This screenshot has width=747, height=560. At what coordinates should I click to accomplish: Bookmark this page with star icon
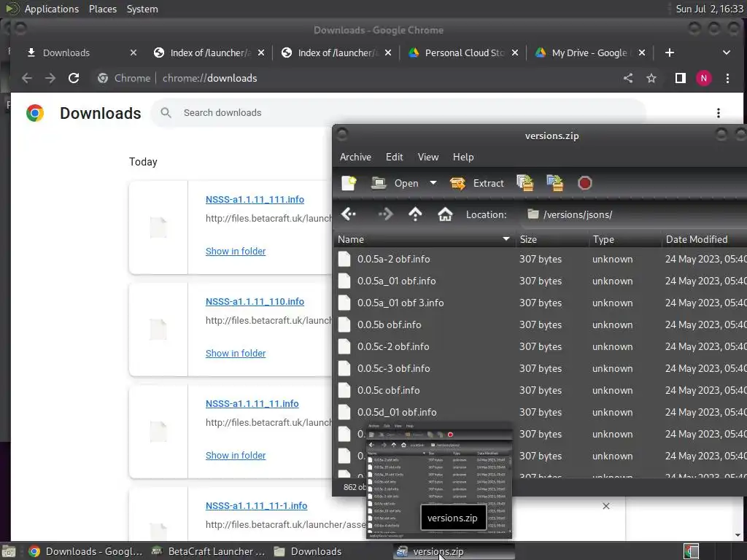(x=651, y=78)
